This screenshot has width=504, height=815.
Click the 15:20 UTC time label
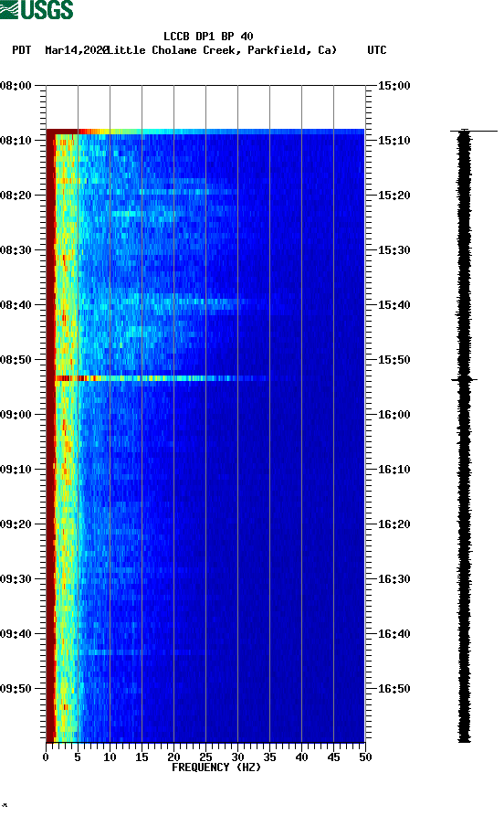coord(394,196)
